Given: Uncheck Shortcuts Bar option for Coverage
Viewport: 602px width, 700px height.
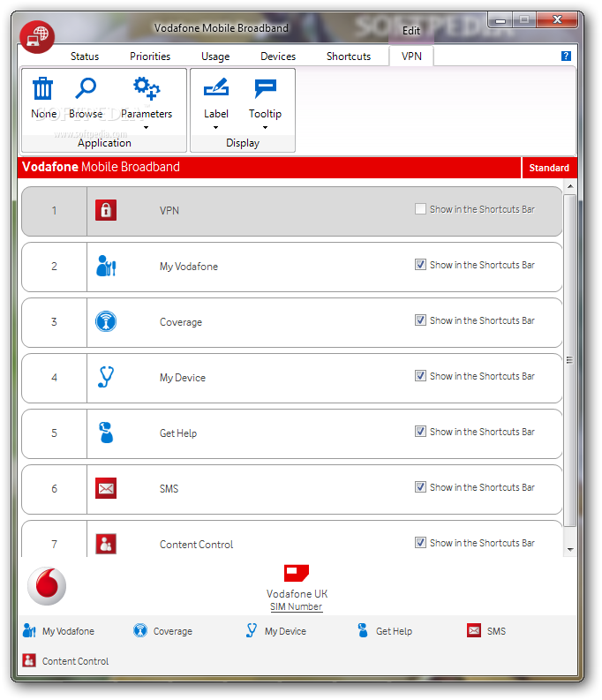Looking at the screenshot, I should (x=420, y=320).
